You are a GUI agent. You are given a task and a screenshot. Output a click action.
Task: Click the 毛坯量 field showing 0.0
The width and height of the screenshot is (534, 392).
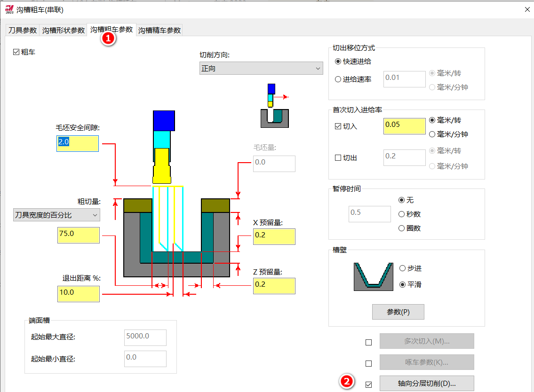pos(274,164)
